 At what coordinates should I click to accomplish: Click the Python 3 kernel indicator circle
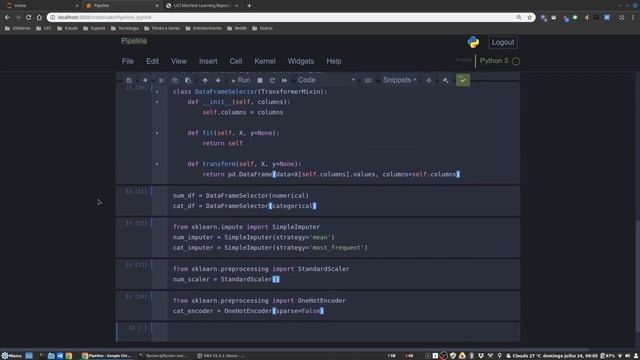(516, 61)
